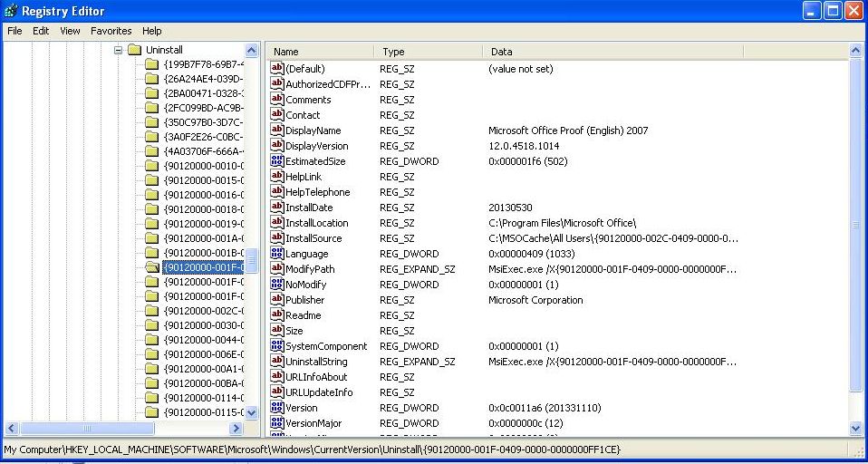
Task: Click folder icon of {2BA00471-0328 key
Action: [x=151, y=93]
